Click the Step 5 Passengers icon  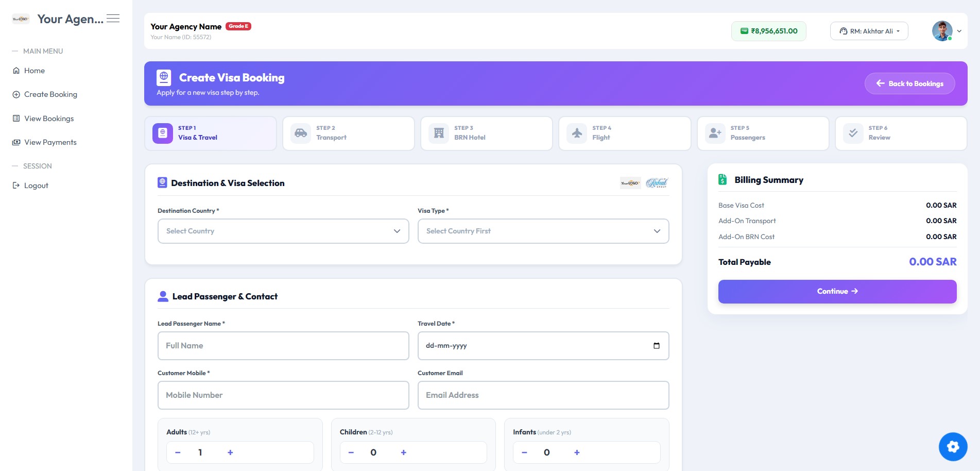pyautogui.click(x=715, y=133)
